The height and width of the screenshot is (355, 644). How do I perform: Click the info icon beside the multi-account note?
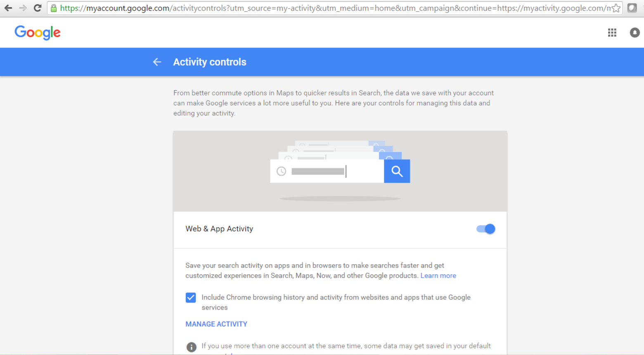pyautogui.click(x=191, y=347)
